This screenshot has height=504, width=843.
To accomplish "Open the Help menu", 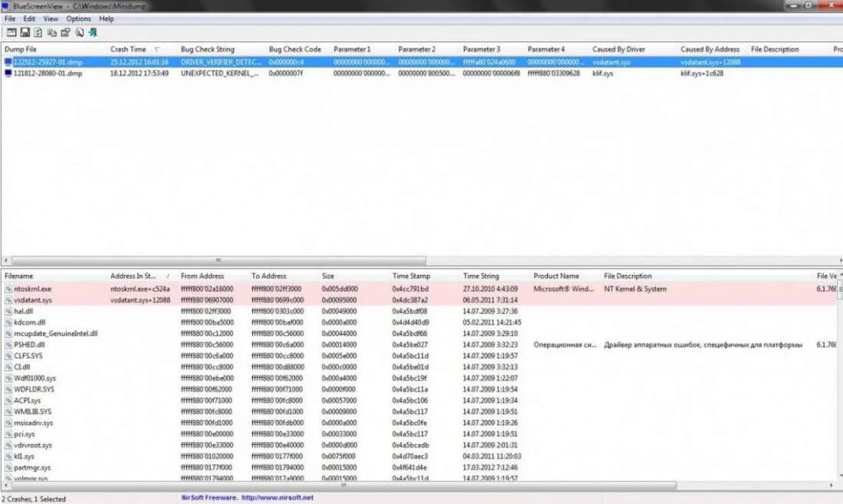I will tap(107, 19).
